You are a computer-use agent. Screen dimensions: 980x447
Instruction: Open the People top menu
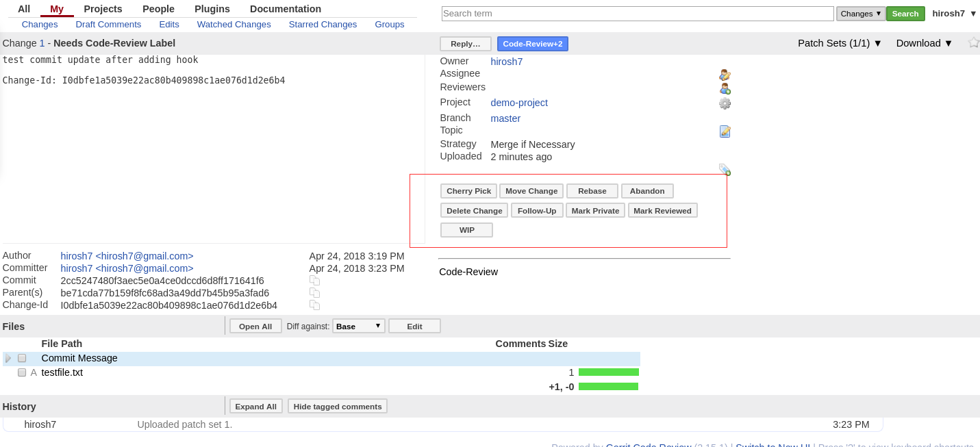click(x=158, y=9)
